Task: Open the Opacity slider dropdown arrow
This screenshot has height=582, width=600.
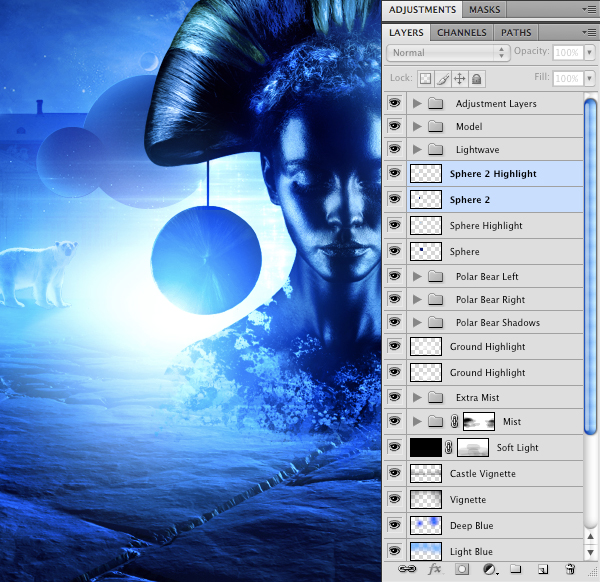Action: point(589,53)
